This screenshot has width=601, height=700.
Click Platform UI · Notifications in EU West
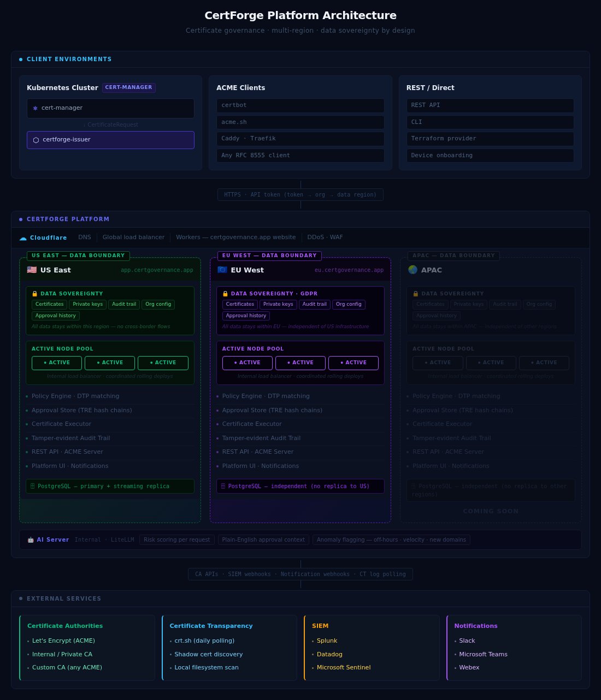[261, 466]
